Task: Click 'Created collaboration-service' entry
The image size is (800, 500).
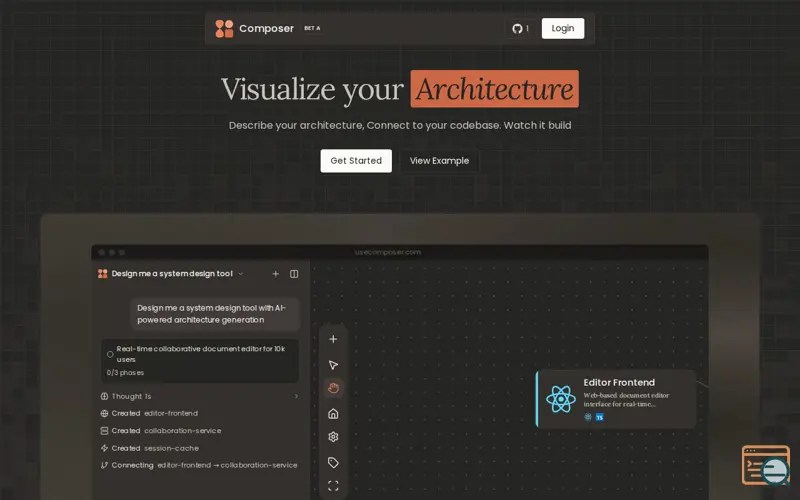Action: click(161, 431)
